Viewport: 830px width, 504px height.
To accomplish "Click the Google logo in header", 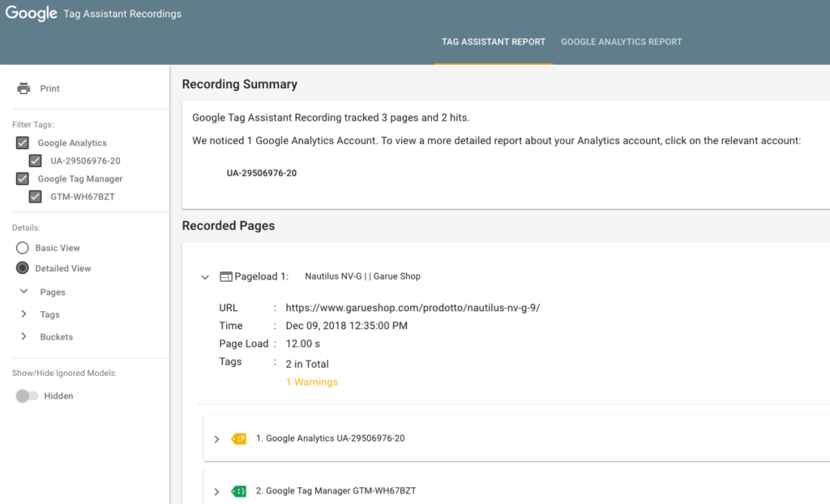I will [32, 13].
